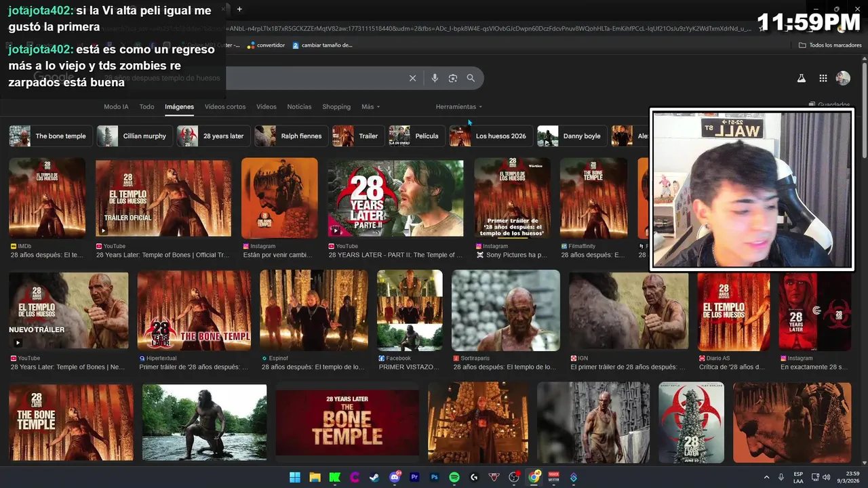868x488 pixels.
Task: Show hidden system tray icons
Action: coord(767,477)
